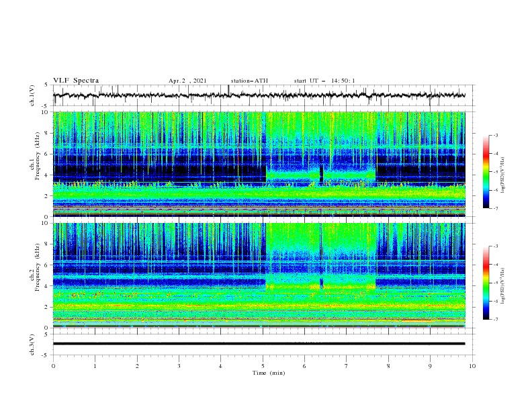Click the ch.3 flat black voltage trace

259,344
